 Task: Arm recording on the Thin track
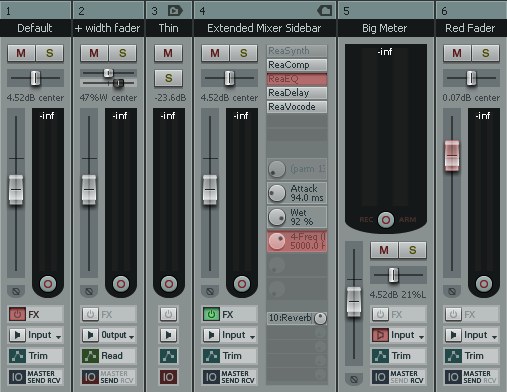tap(169, 284)
